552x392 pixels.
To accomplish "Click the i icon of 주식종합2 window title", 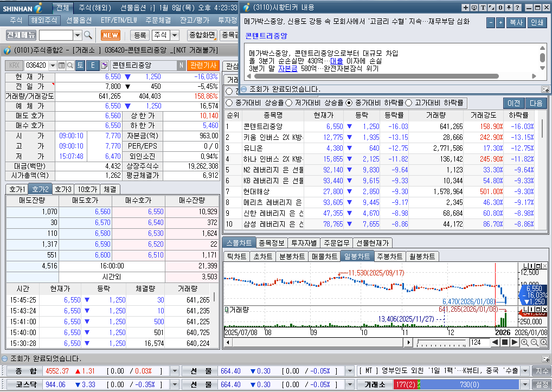I will pos(7,50).
